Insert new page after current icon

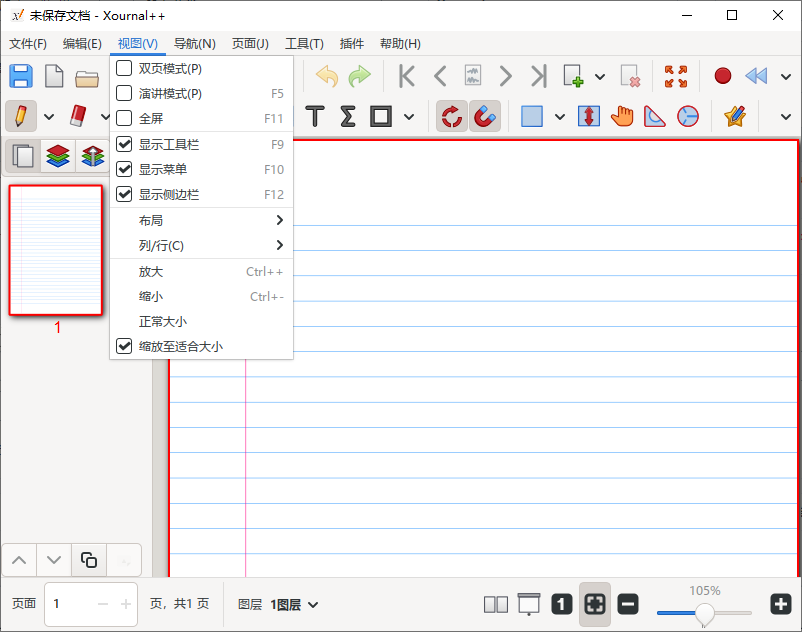coord(573,77)
